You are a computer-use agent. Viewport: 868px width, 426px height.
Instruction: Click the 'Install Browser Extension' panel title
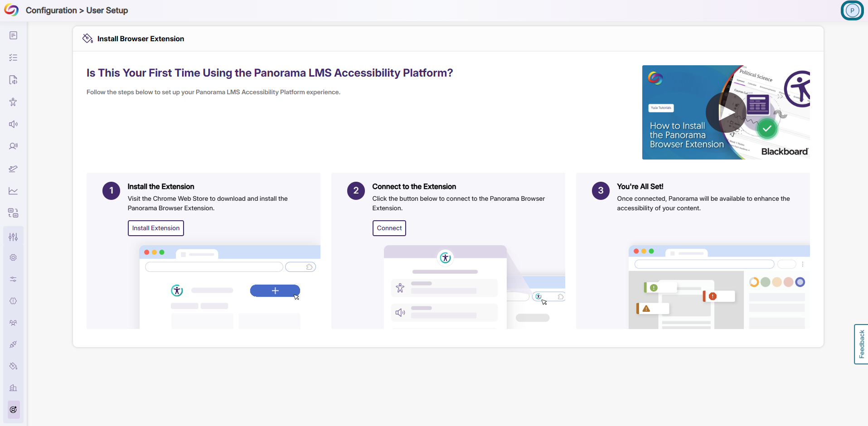[141, 39]
